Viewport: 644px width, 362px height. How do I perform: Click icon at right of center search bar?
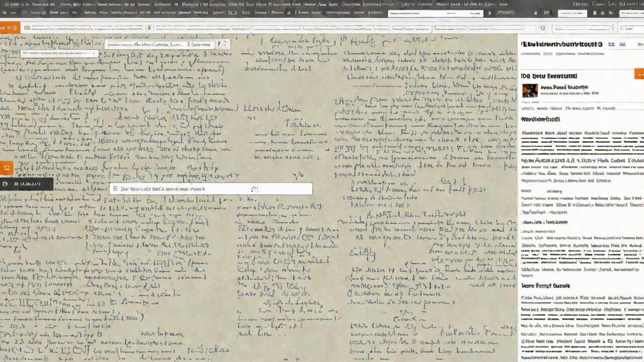(255, 189)
